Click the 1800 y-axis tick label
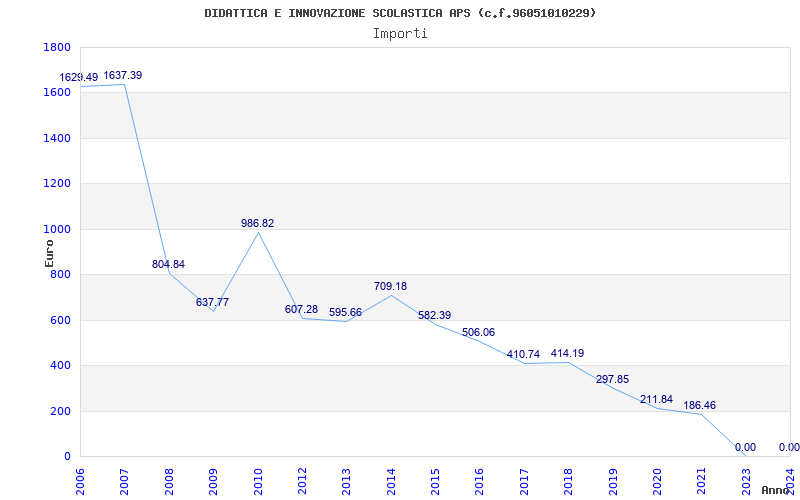This screenshot has width=800, height=500. [57, 47]
